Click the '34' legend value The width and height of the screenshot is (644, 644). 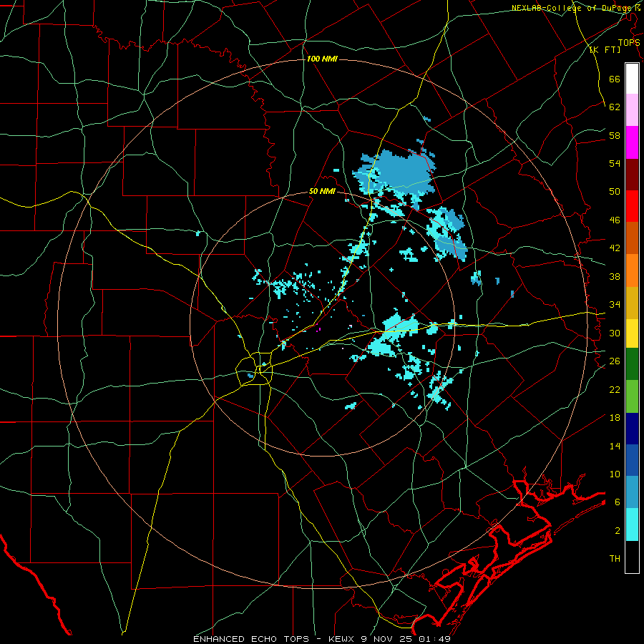pos(615,305)
